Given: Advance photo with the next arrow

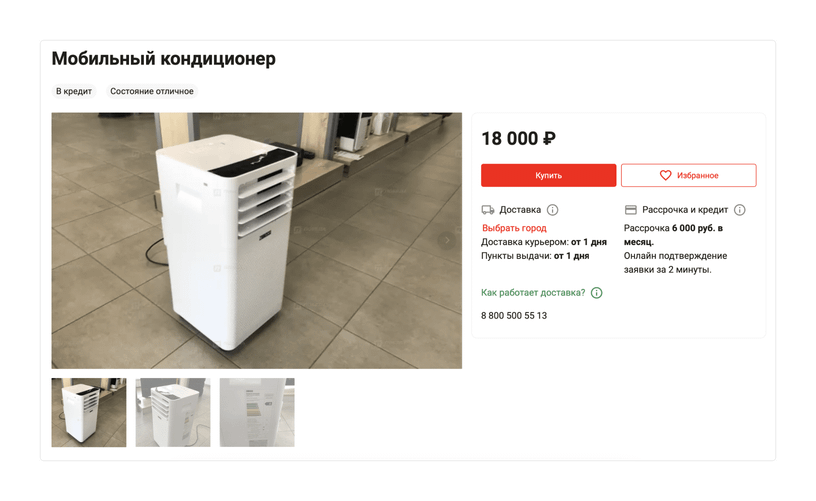Looking at the screenshot, I should tap(447, 240).
